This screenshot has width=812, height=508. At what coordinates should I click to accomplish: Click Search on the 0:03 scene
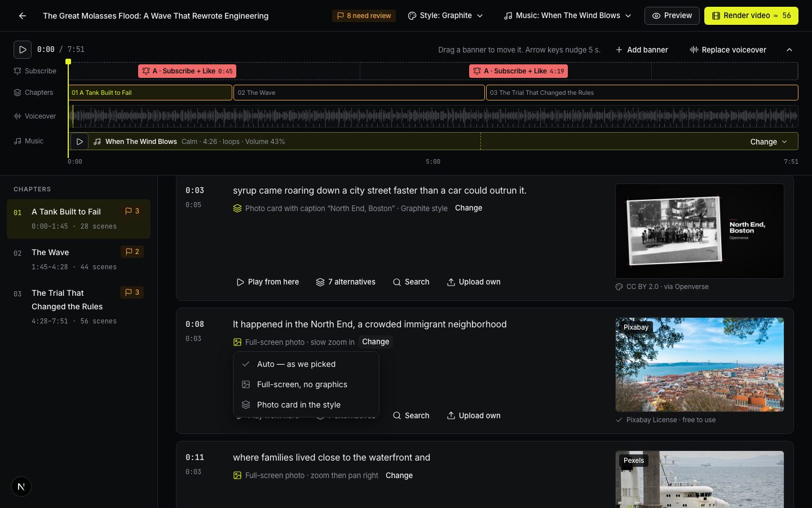coord(411,282)
